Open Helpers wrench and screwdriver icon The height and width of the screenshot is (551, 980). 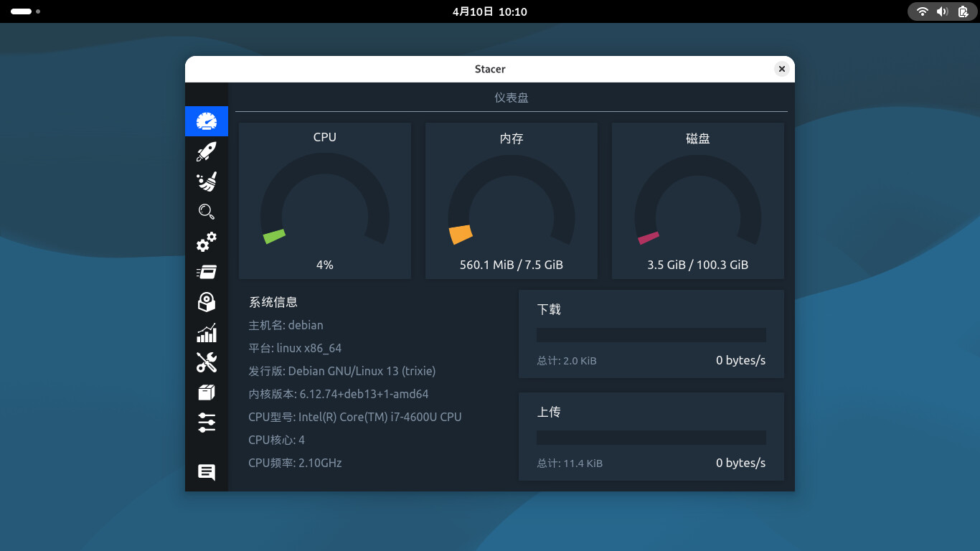(x=207, y=362)
